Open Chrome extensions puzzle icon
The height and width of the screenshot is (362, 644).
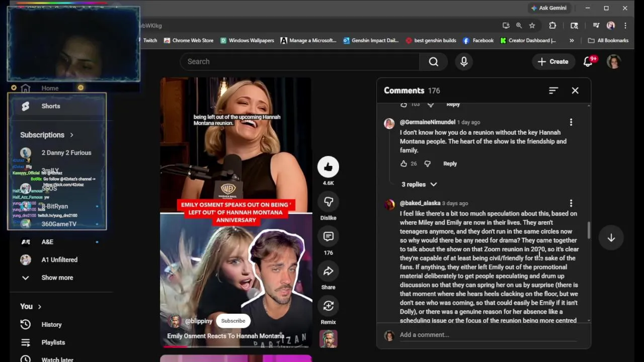(552, 26)
